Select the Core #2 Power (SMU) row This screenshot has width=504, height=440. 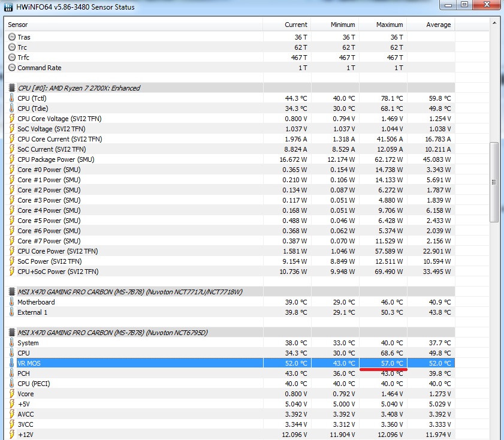click(x=230, y=190)
